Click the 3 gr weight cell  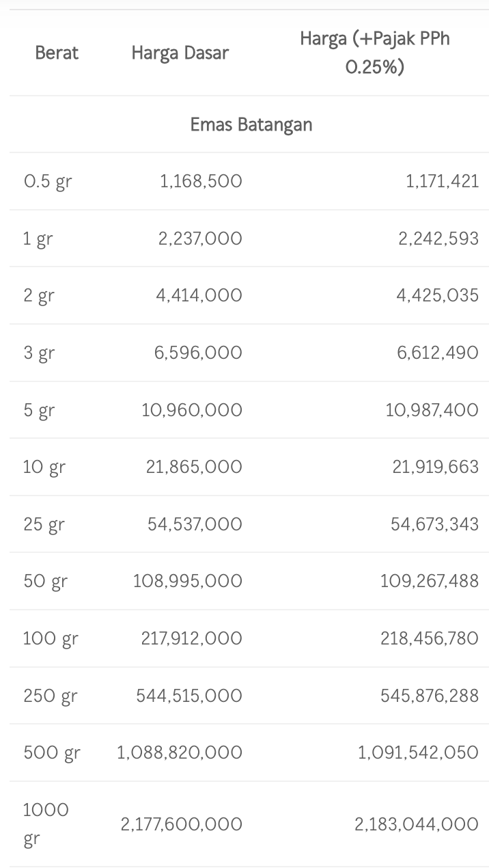pos(39,353)
